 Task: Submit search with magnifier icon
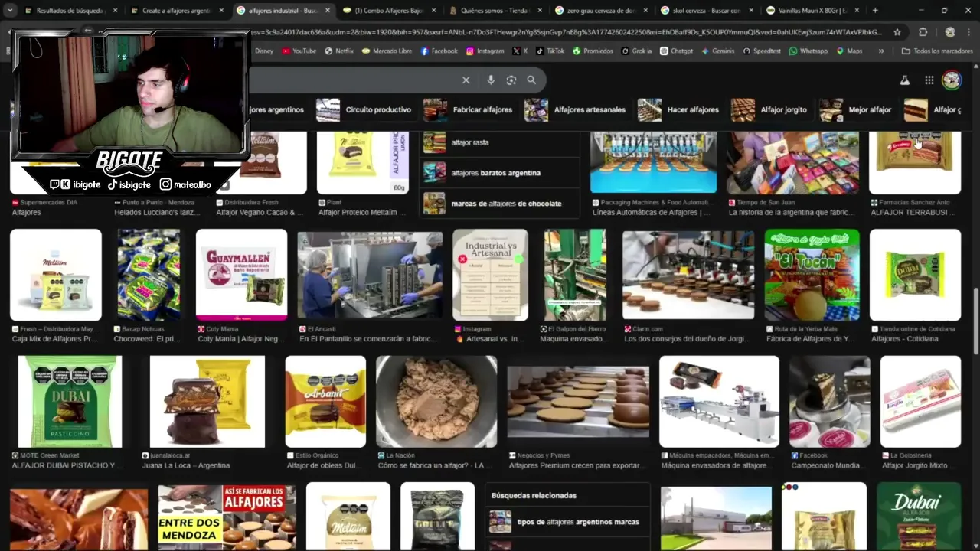click(531, 80)
